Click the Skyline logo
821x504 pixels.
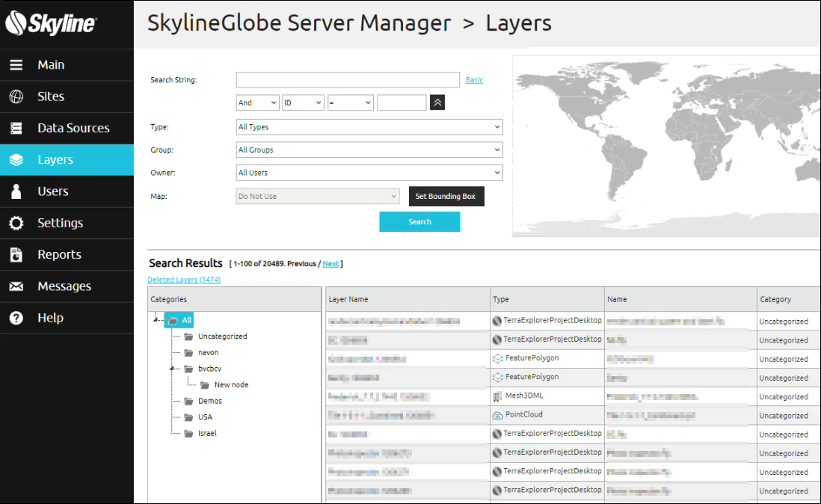51,23
